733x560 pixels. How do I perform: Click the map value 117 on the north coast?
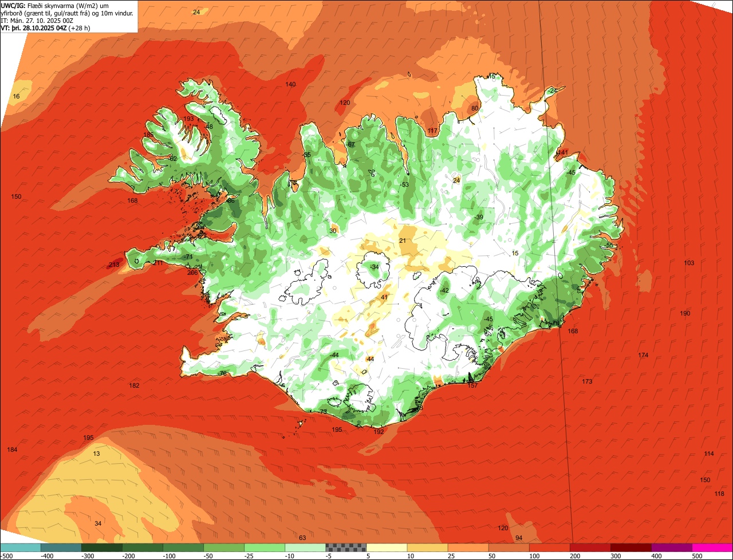click(x=432, y=131)
